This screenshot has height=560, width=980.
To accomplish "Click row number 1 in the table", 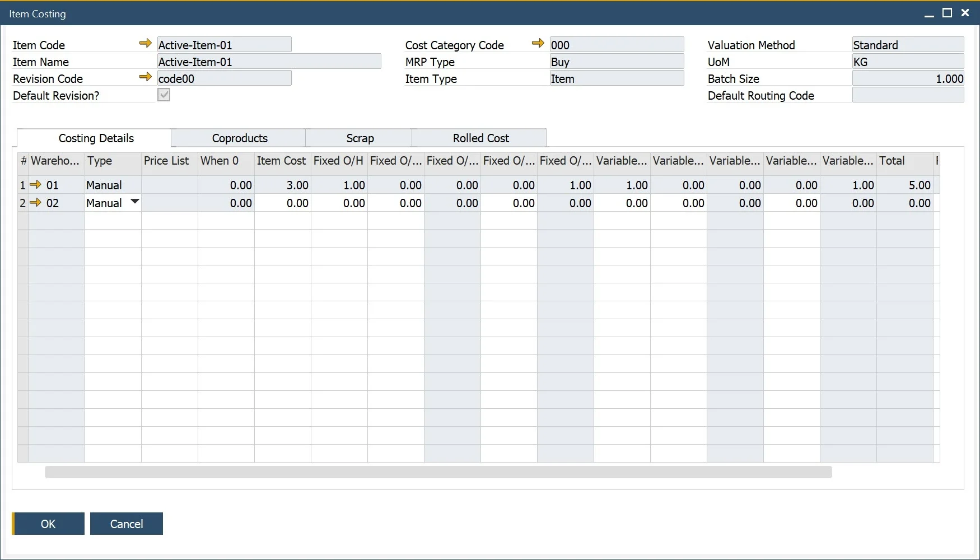I will tap(22, 185).
